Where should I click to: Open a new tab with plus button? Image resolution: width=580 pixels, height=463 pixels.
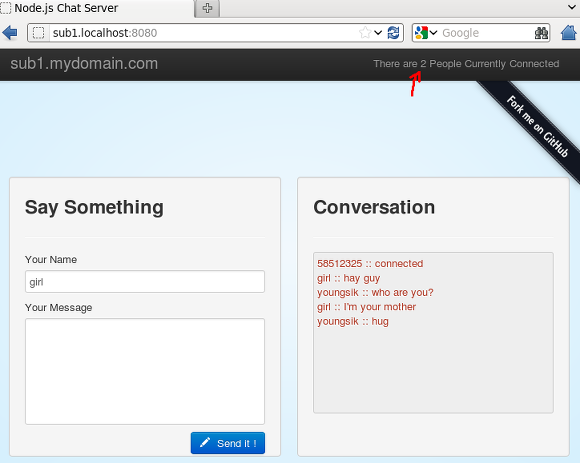[208, 8]
